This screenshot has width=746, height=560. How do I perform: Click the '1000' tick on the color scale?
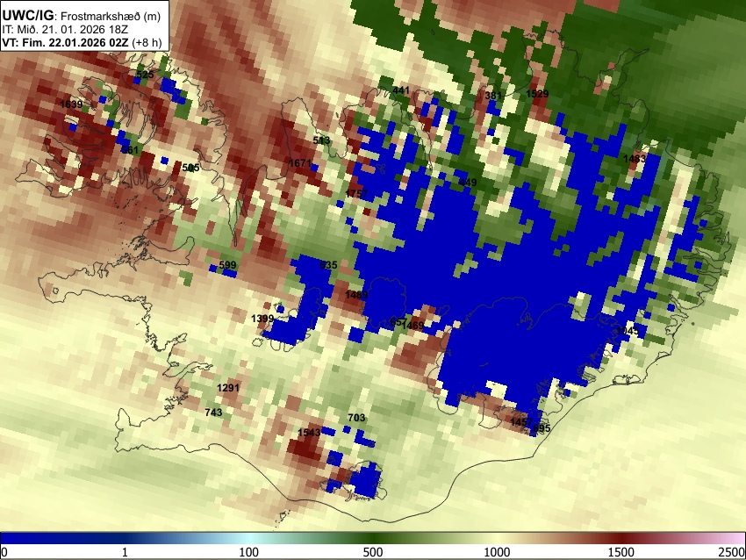[497, 552]
